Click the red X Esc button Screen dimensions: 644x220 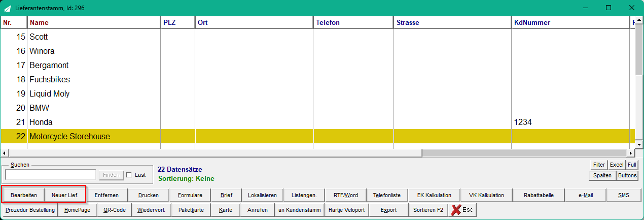pyautogui.click(x=462, y=210)
